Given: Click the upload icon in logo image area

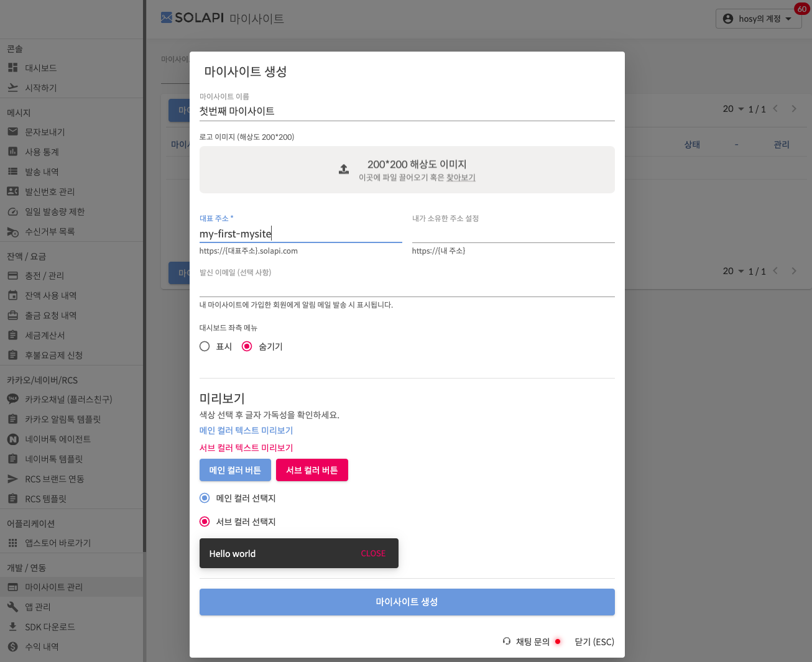Looking at the screenshot, I should 343,169.
